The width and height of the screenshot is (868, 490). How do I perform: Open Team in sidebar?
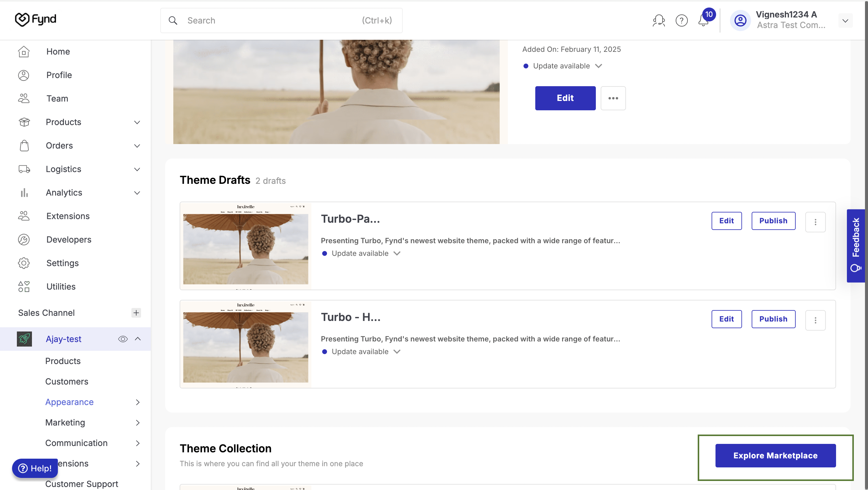click(57, 99)
